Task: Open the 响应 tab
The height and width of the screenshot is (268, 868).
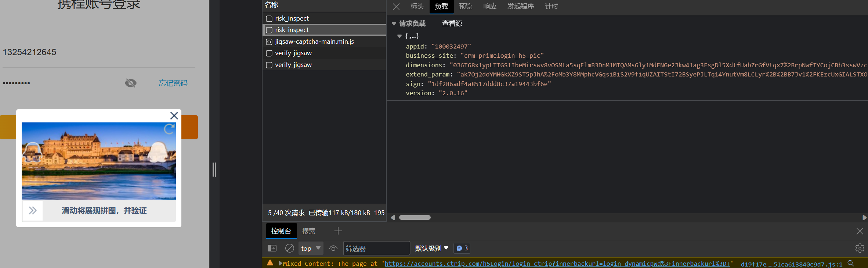Action: tap(490, 6)
